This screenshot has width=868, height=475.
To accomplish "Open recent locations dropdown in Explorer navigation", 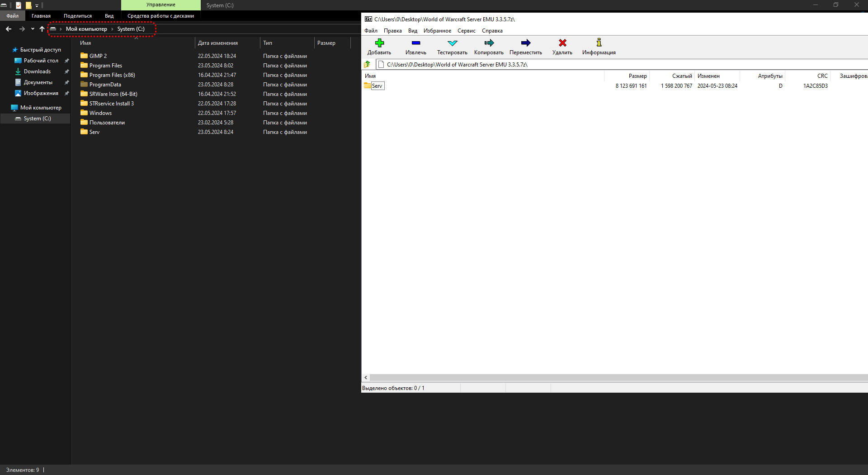I will coord(33,29).
